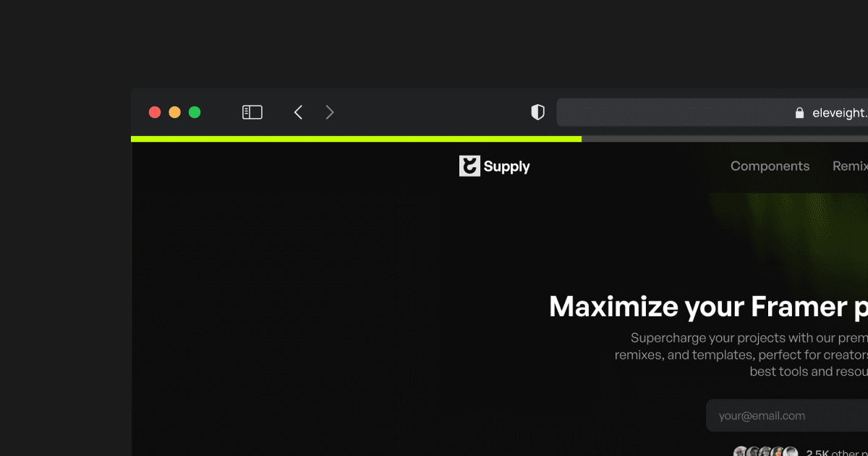
Task: Toggle the Safari sidebar panel icon
Action: tap(252, 112)
